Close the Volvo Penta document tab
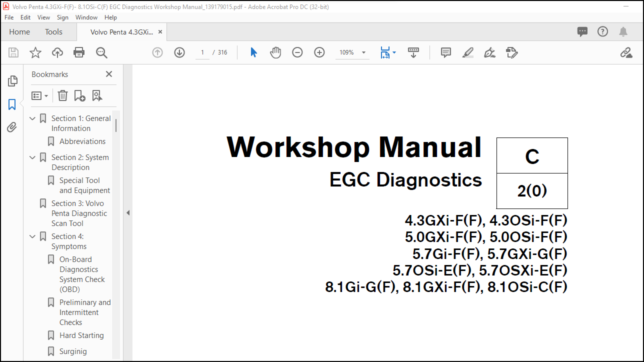Screen dimensions: 644x362 [x=160, y=31]
